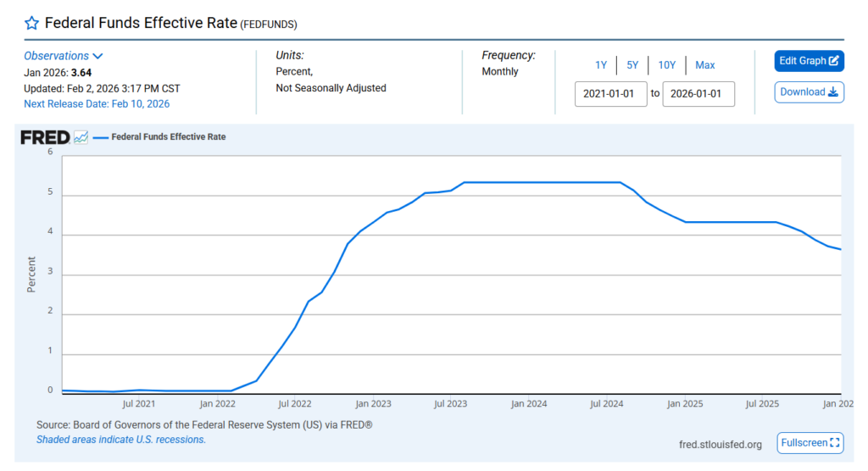The image size is (868, 471).
Task: Click the FRED logo on the chart
Action: (x=45, y=137)
